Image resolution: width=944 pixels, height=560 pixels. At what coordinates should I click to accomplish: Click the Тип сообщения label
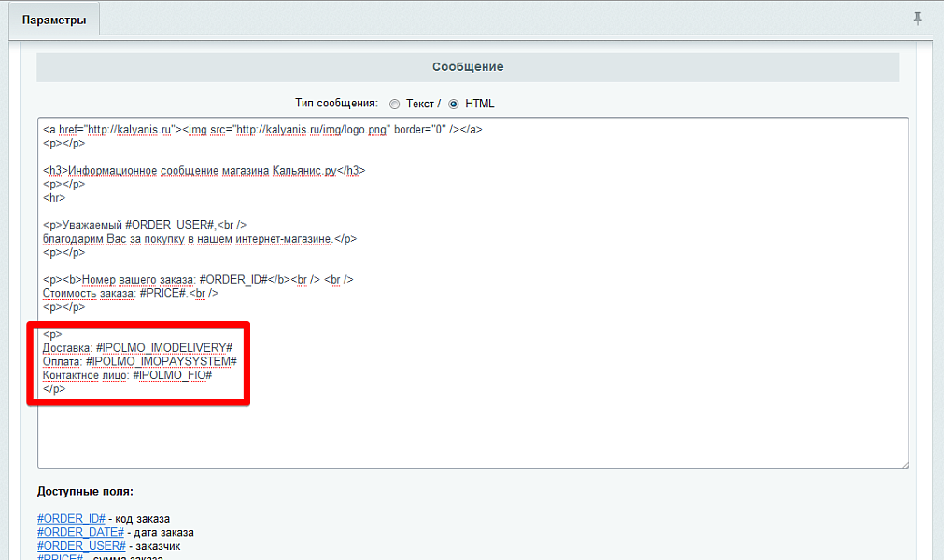click(x=335, y=104)
